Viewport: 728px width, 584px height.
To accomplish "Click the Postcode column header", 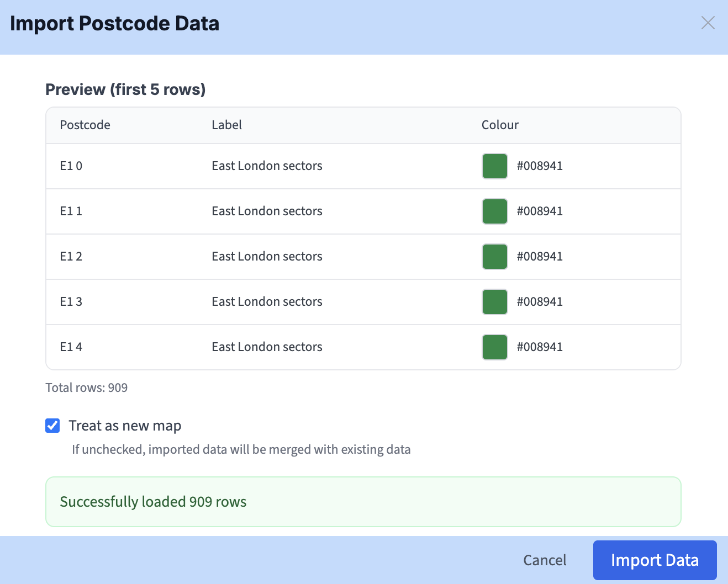I will click(x=85, y=125).
